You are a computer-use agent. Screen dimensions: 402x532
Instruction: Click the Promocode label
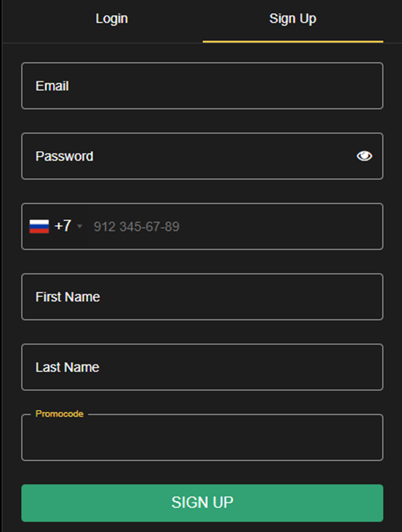point(58,414)
